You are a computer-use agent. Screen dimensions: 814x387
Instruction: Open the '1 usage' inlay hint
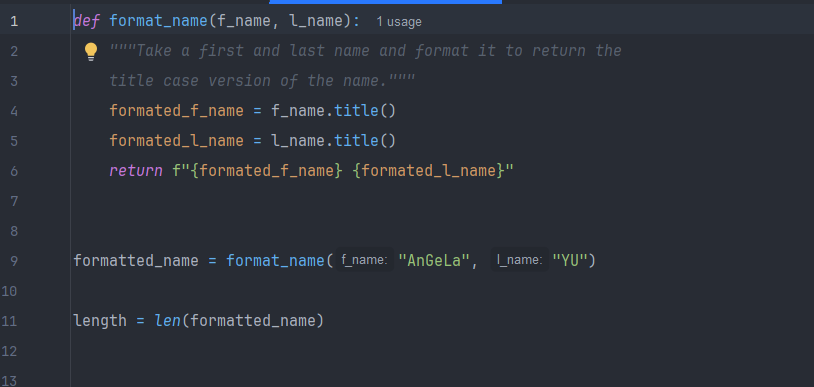[399, 22]
